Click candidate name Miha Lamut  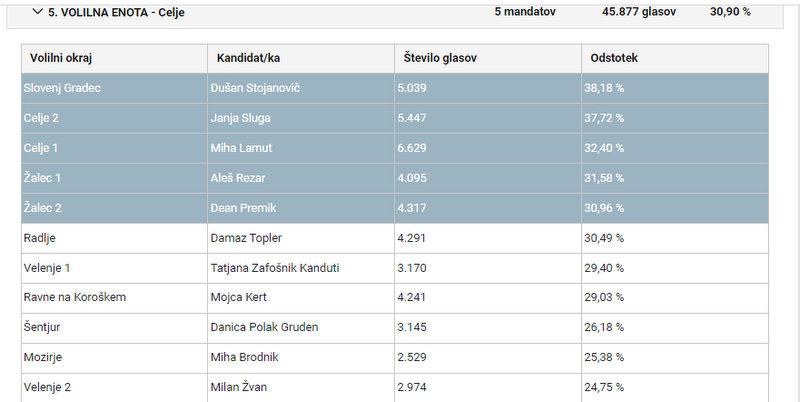click(245, 148)
